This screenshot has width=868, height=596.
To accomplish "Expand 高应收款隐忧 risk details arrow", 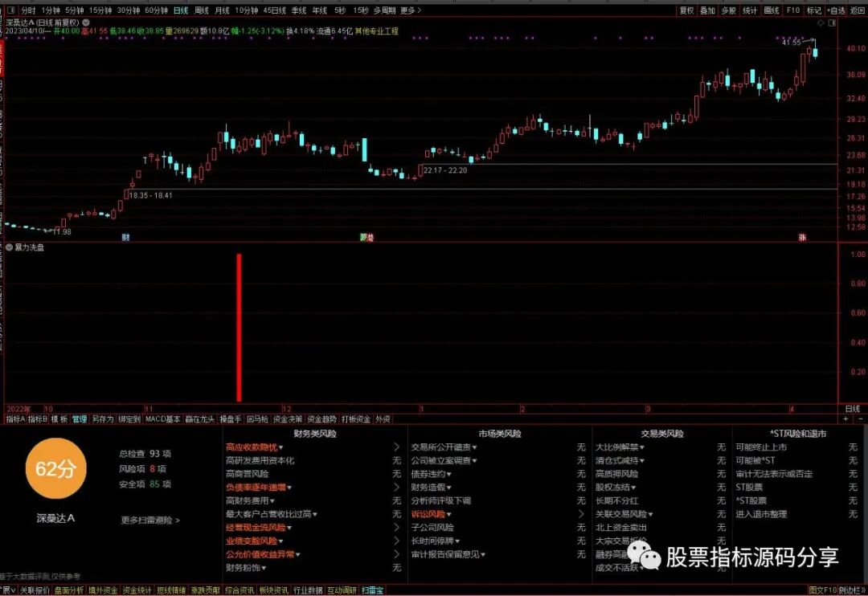I will click(396, 447).
